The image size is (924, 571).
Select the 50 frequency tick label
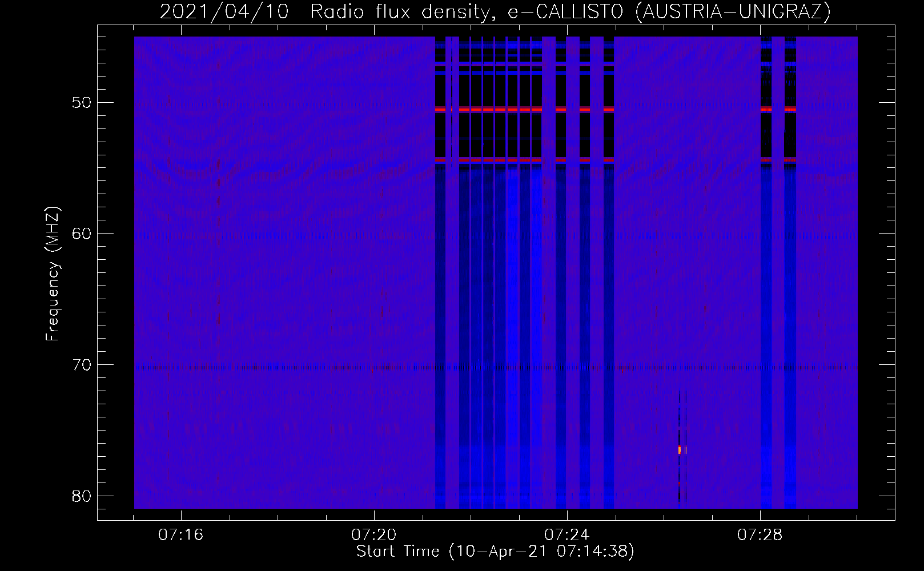(x=81, y=103)
